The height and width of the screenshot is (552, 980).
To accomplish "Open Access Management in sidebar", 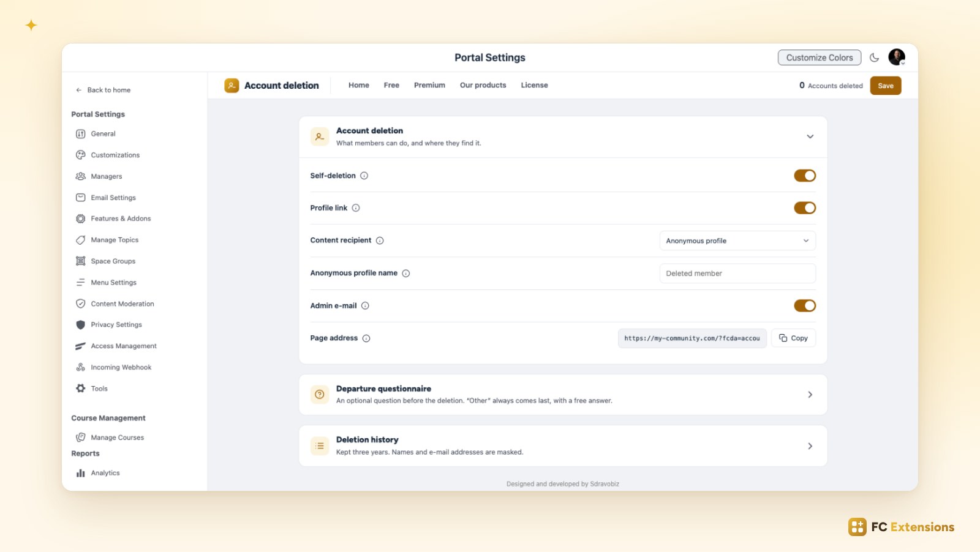I will click(116, 346).
